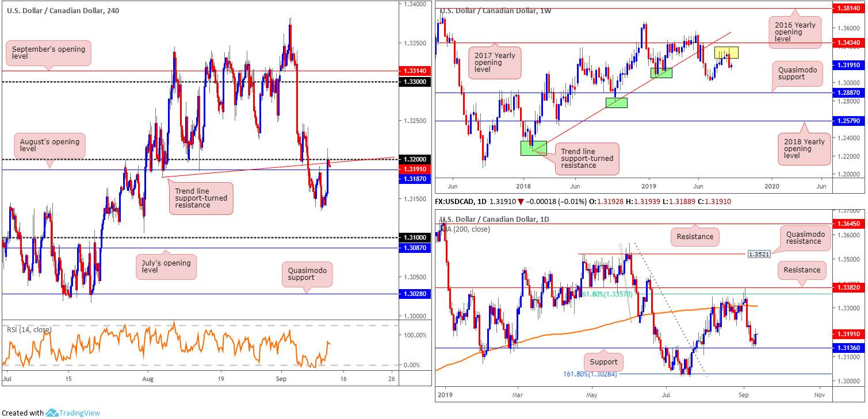
Task: Click trend line callout on the 240 chart
Action: (200, 198)
